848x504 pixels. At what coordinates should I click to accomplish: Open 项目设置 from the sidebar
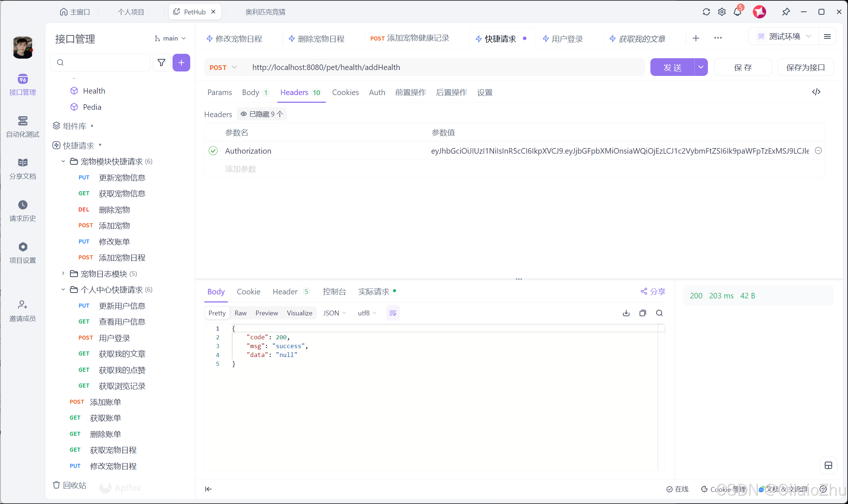pyautogui.click(x=22, y=252)
